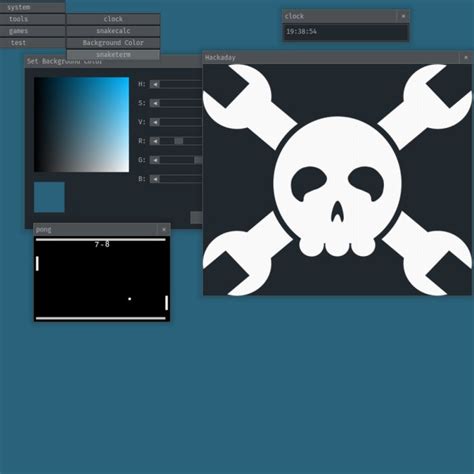The width and height of the screenshot is (474, 474).
Task: Launch clock from the tools submenu
Action: 113,19
